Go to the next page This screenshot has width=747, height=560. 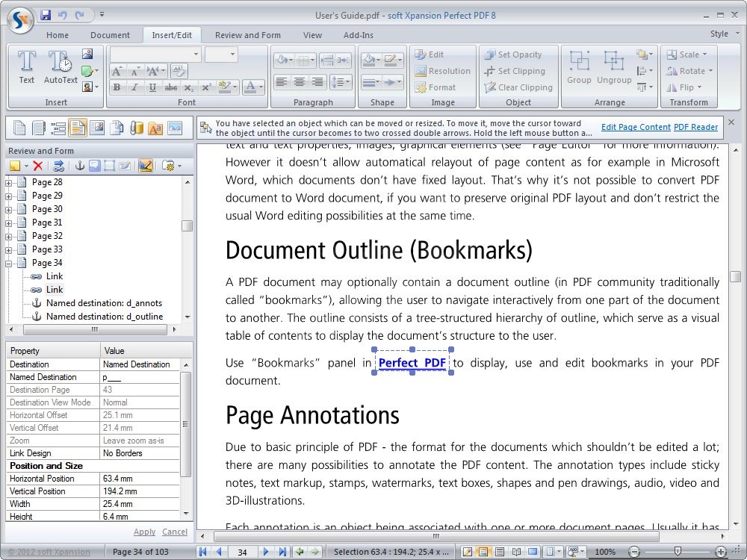[x=266, y=552]
